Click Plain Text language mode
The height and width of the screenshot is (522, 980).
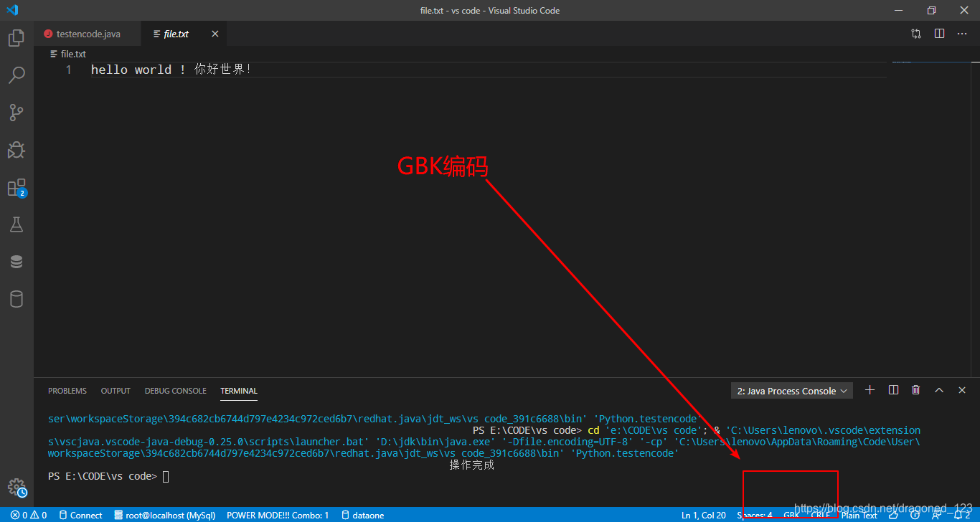[x=859, y=515]
